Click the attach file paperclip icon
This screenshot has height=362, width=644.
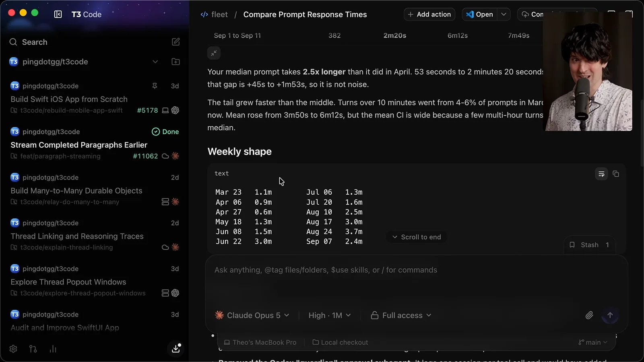click(589, 315)
